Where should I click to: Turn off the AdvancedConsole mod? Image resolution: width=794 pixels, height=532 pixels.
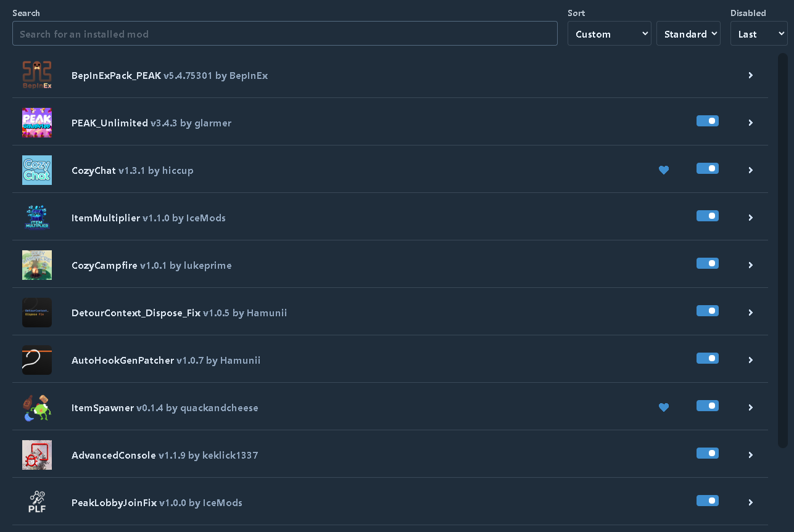708,454
